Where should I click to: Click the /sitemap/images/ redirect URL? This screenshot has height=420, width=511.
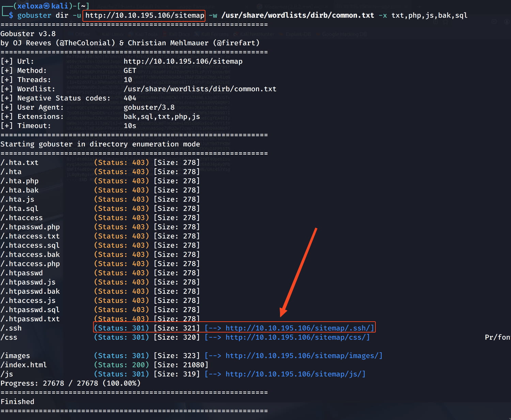pos(304,356)
